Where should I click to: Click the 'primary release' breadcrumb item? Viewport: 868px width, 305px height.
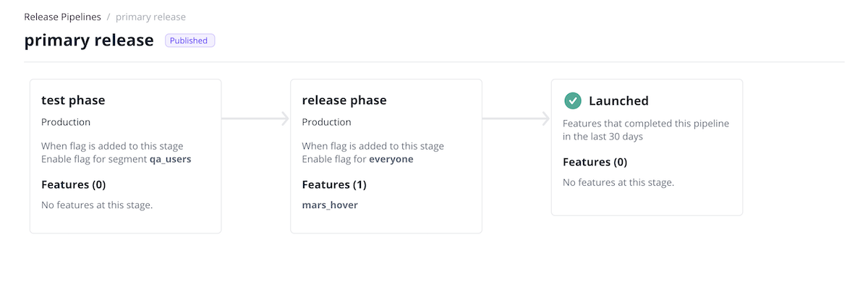pyautogui.click(x=150, y=17)
